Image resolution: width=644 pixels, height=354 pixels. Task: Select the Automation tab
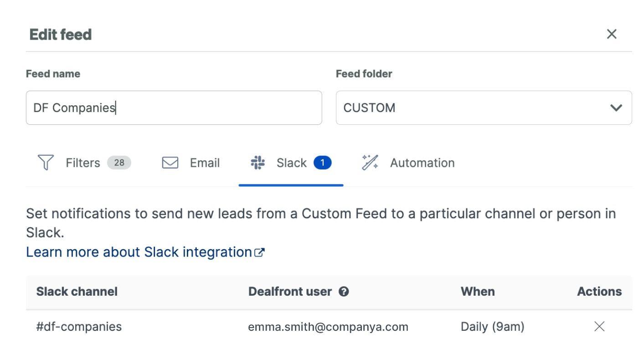coord(422,163)
